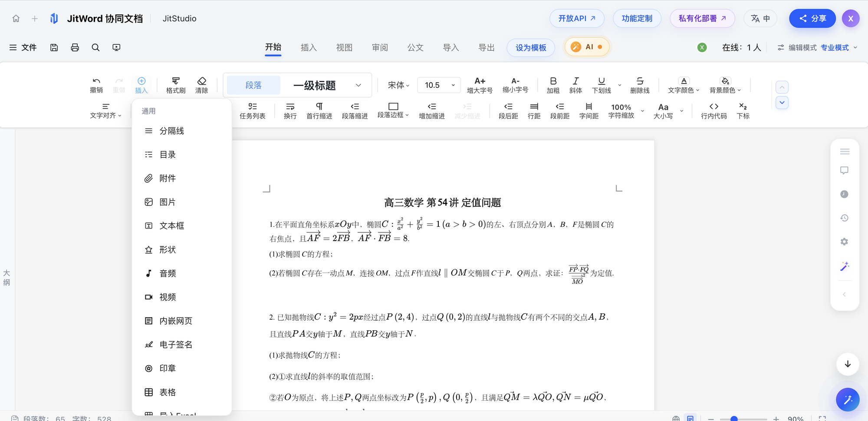868x421 pixels.
Task: Click the floating AI magic wand button
Action: [848, 399]
